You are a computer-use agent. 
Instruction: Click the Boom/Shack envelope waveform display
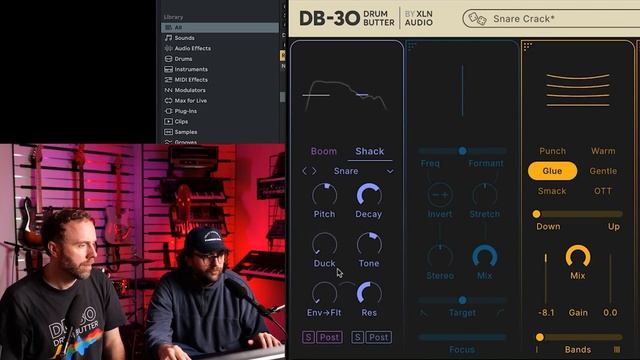(345, 96)
